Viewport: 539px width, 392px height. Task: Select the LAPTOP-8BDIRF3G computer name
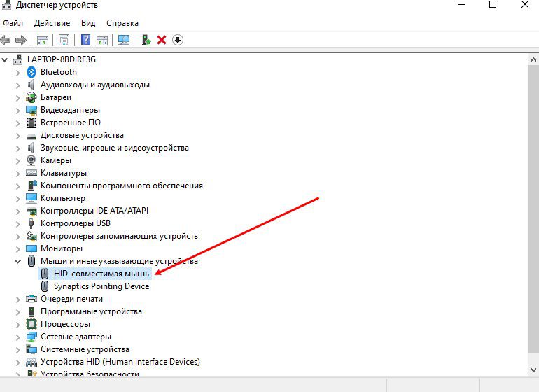[62, 59]
